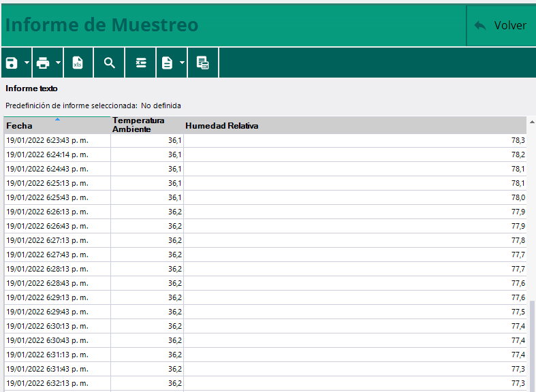Click the vertical scrollbar thumb
The height and width of the screenshot is (392, 536).
coord(532,344)
